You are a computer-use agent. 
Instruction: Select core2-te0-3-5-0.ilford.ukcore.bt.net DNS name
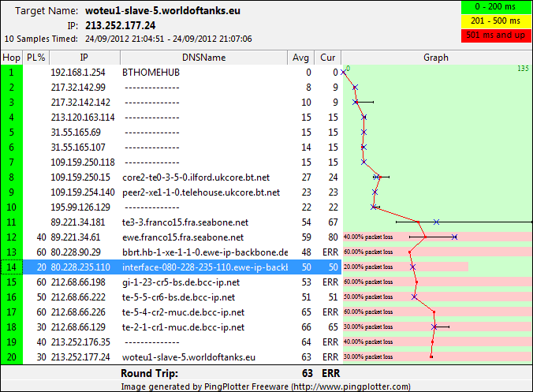pyautogui.click(x=196, y=177)
